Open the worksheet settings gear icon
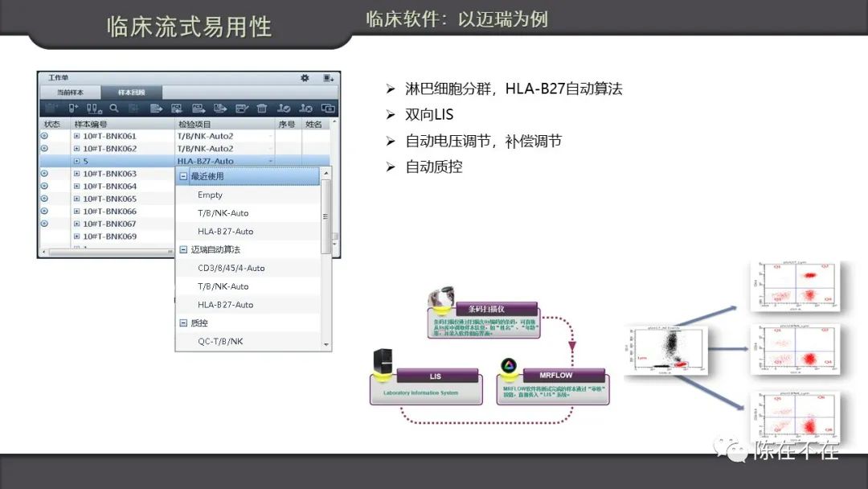The height and width of the screenshot is (489, 868). pos(305,78)
